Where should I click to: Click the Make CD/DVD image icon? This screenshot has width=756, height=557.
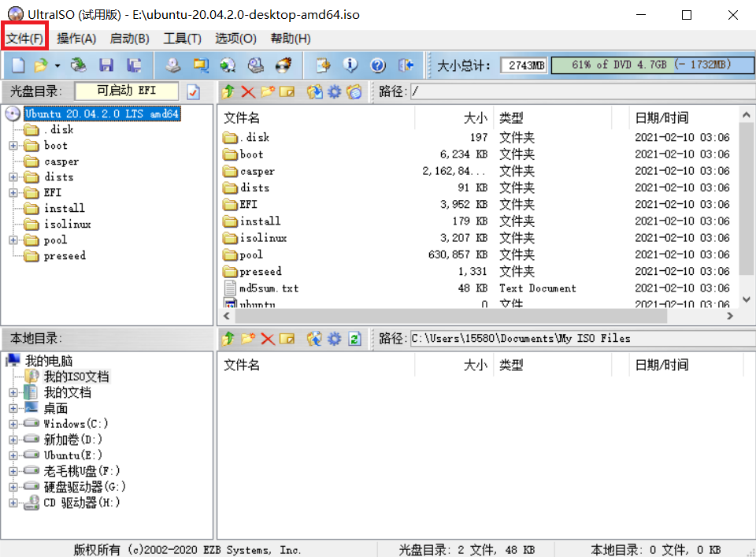point(173,65)
